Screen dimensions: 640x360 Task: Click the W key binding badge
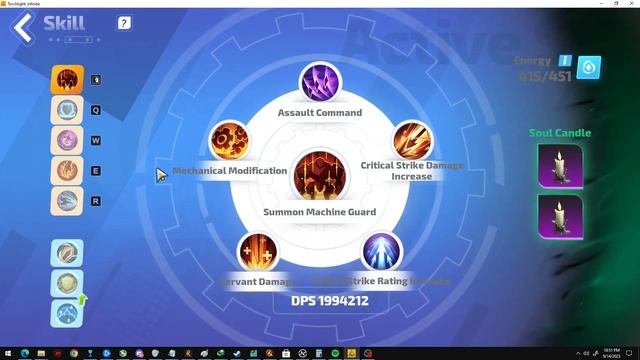coord(96,140)
